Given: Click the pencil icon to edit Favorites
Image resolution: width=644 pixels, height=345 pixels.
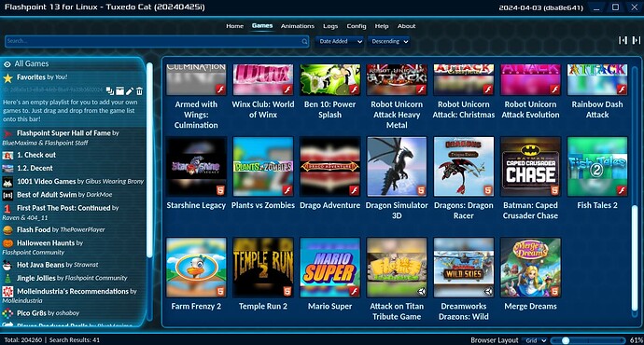Looking at the screenshot, I should tap(130, 90).
